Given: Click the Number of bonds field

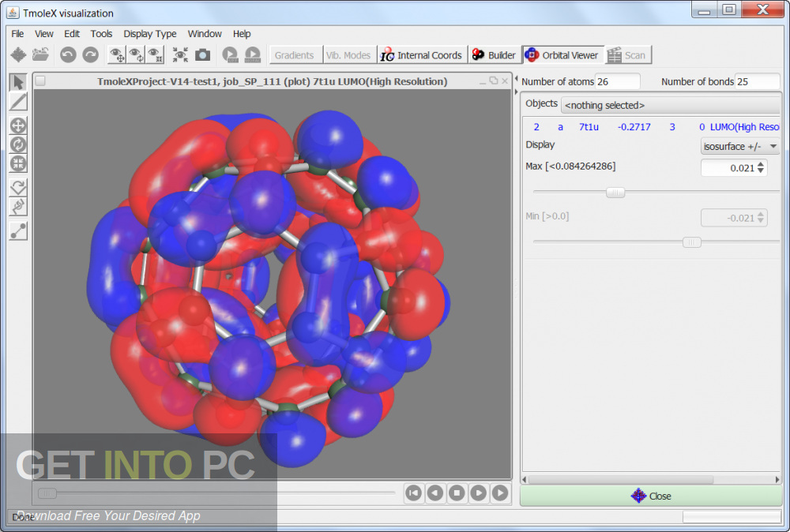Looking at the screenshot, I should click(x=758, y=81).
